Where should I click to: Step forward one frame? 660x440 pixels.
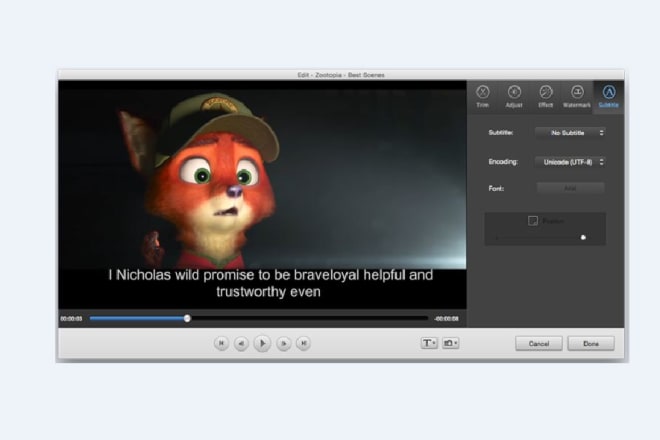pos(284,344)
